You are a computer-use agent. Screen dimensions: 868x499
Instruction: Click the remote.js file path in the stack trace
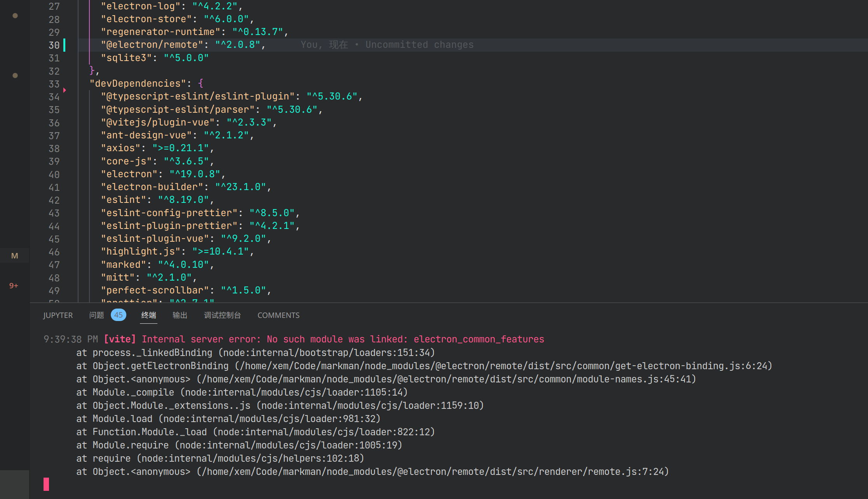click(x=428, y=471)
